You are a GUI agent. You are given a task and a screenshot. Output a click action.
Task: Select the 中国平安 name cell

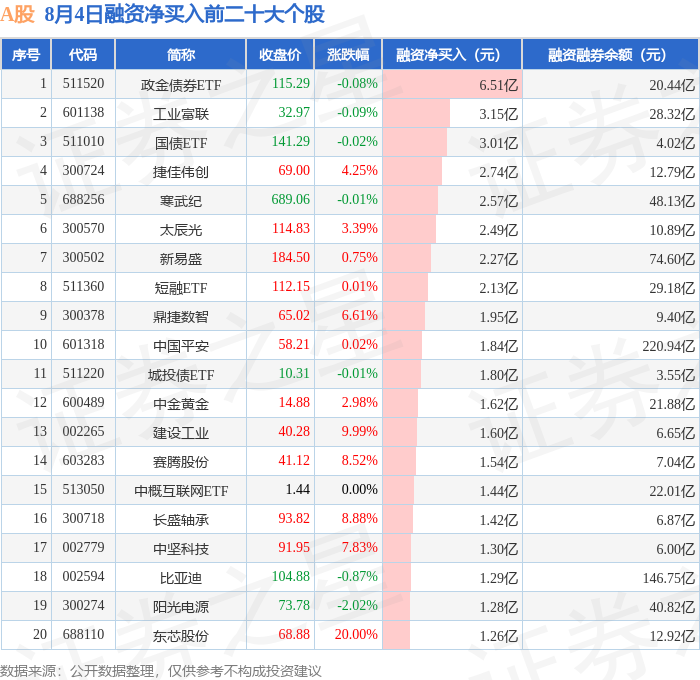click(x=181, y=346)
